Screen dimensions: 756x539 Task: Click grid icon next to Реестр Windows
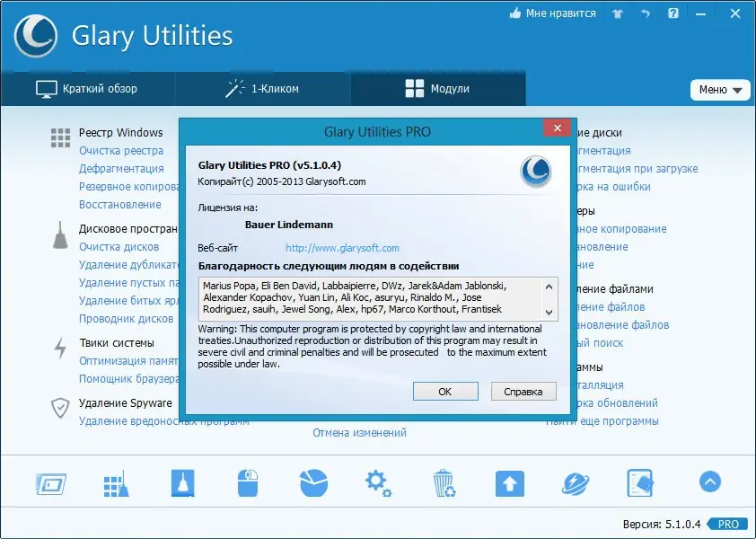coord(60,138)
